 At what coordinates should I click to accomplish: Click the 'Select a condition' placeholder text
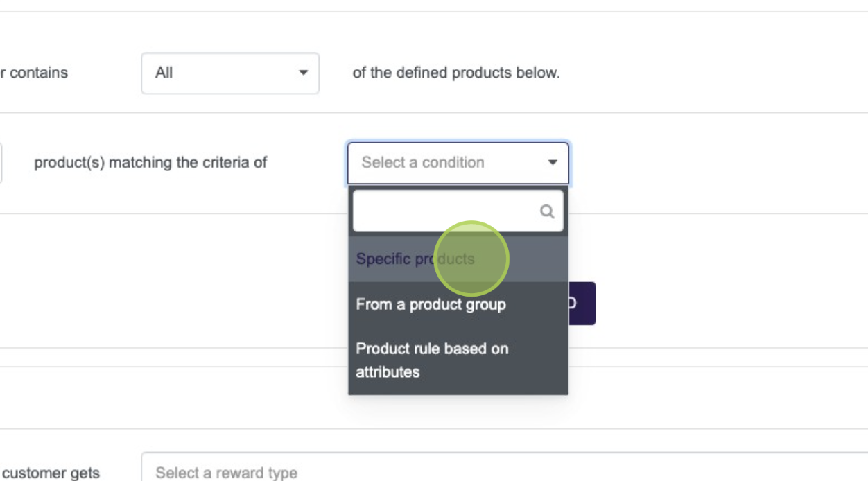click(x=423, y=163)
